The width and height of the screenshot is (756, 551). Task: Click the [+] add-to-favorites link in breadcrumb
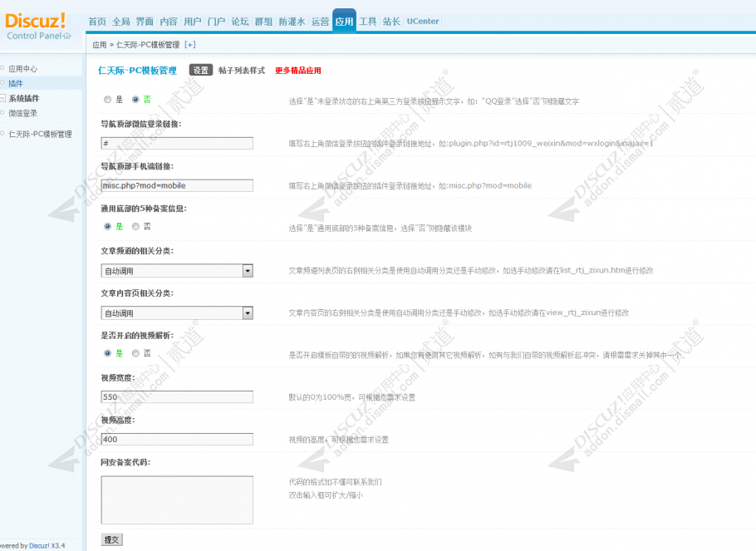point(190,44)
